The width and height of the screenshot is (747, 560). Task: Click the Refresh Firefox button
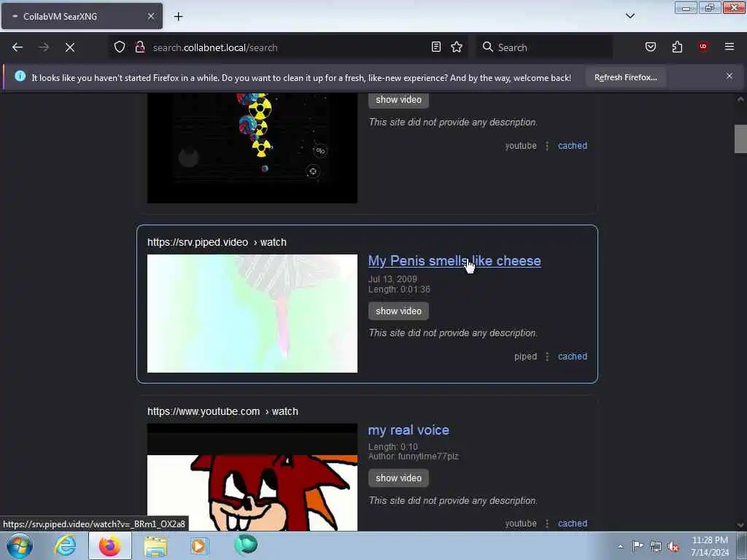[x=625, y=77]
